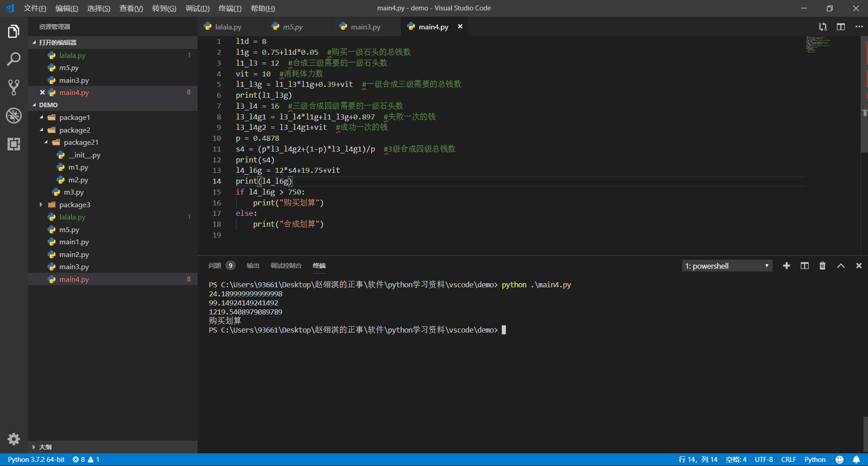Image resolution: width=868 pixels, height=466 pixels.
Task: Focus the terminal prompt input line
Action: click(504, 330)
